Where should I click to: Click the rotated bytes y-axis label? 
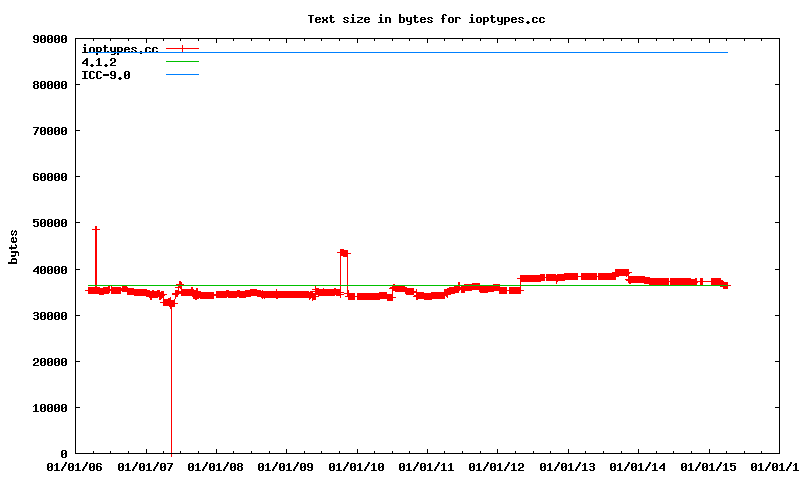tap(14, 246)
